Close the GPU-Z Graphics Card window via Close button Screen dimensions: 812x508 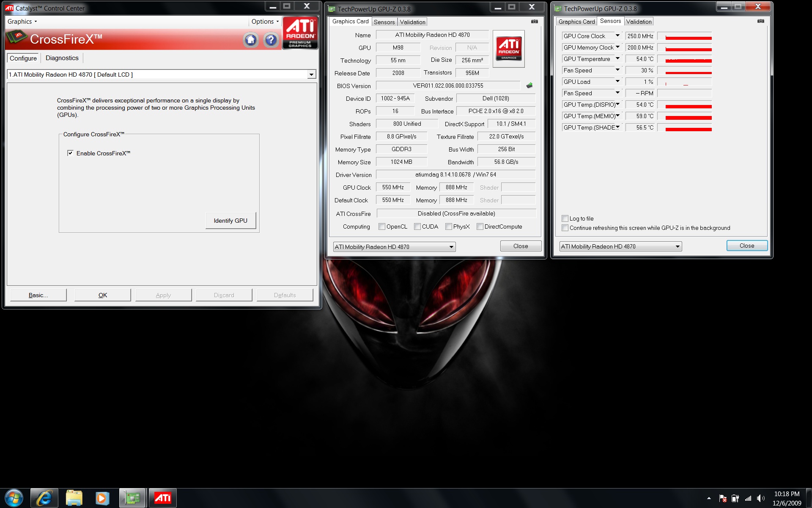point(521,246)
